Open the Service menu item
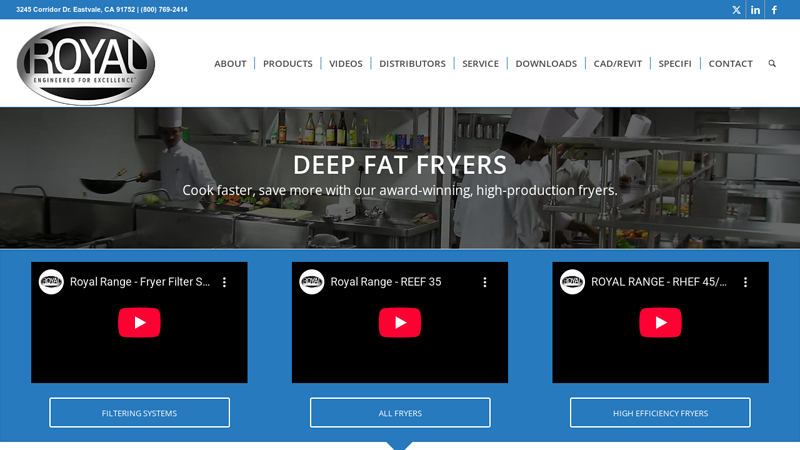 (481, 64)
